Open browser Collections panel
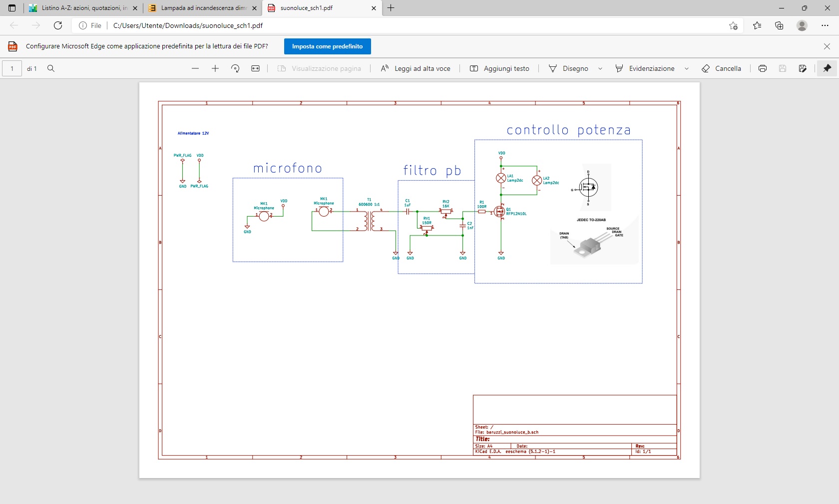The height and width of the screenshot is (504, 839). click(x=779, y=25)
